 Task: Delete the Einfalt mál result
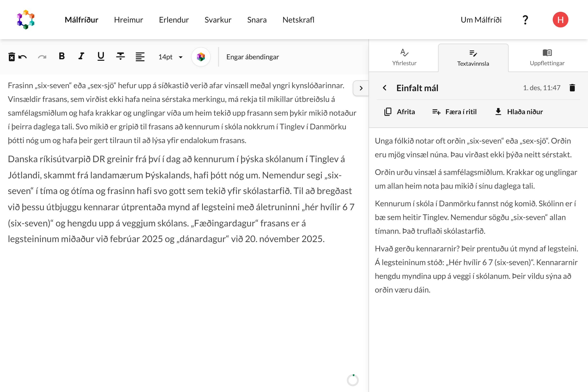pos(572,88)
